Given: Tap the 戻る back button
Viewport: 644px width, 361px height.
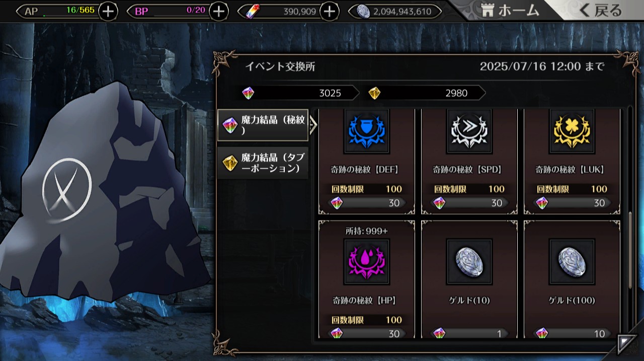Looking at the screenshot, I should click(600, 10).
